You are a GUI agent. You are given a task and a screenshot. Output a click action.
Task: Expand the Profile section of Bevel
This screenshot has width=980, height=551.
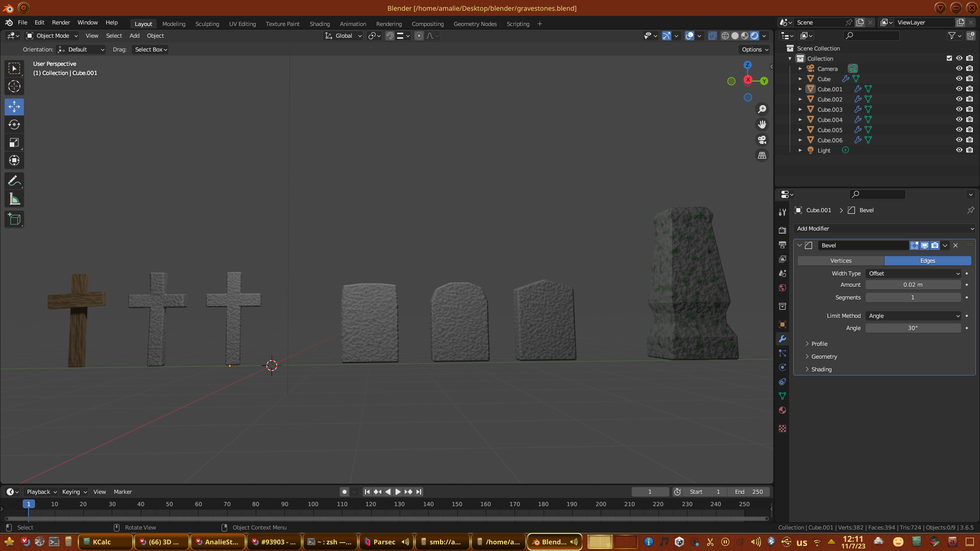tap(819, 344)
